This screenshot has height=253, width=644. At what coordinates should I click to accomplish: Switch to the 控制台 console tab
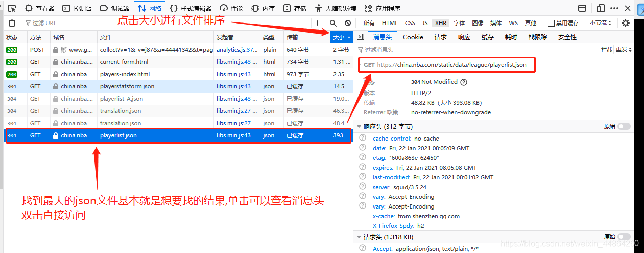[x=77, y=8]
